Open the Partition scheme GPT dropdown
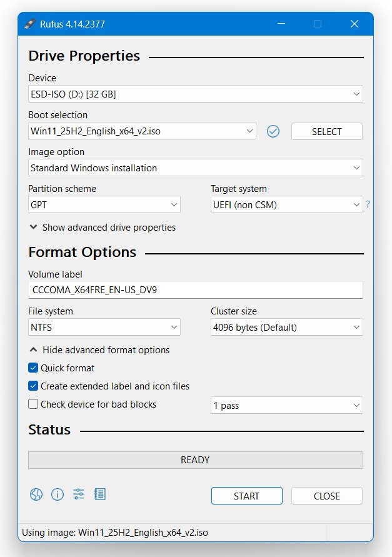 [x=104, y=204]
